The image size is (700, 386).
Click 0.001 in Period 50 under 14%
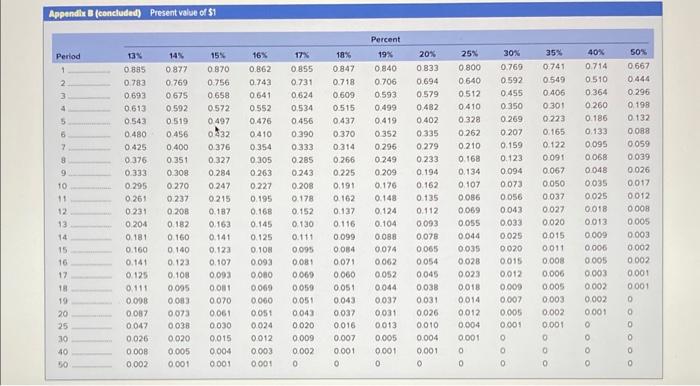point(179,365)
